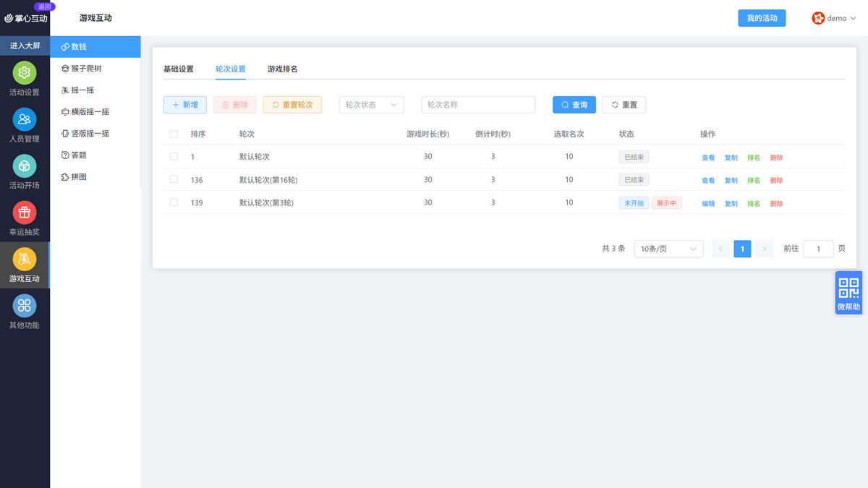Go to next page arrow
This screenshot has width=868, height=488.
click(764, 249)
